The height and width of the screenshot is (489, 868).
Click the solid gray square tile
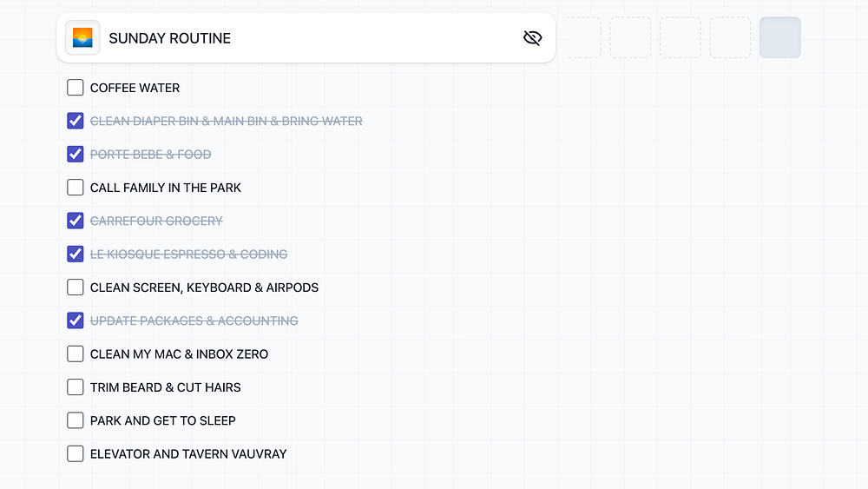click(x=779, y=37)
